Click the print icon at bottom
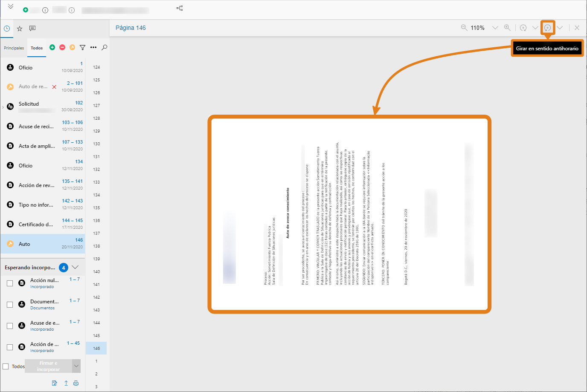The height and width of the screenshot is (392, 587). (76, 383)
